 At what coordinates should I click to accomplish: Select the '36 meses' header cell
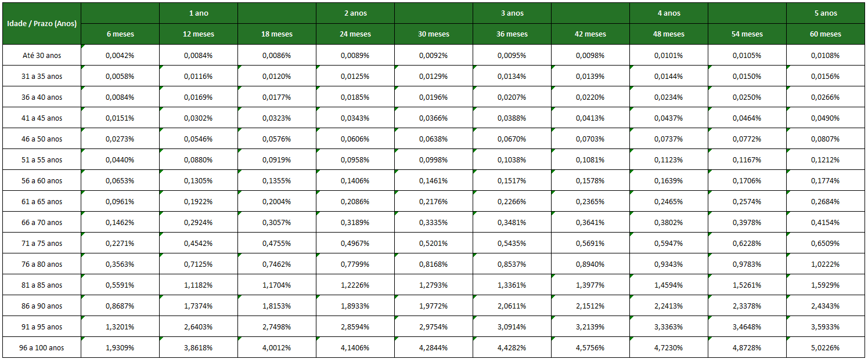click(512, 34)
